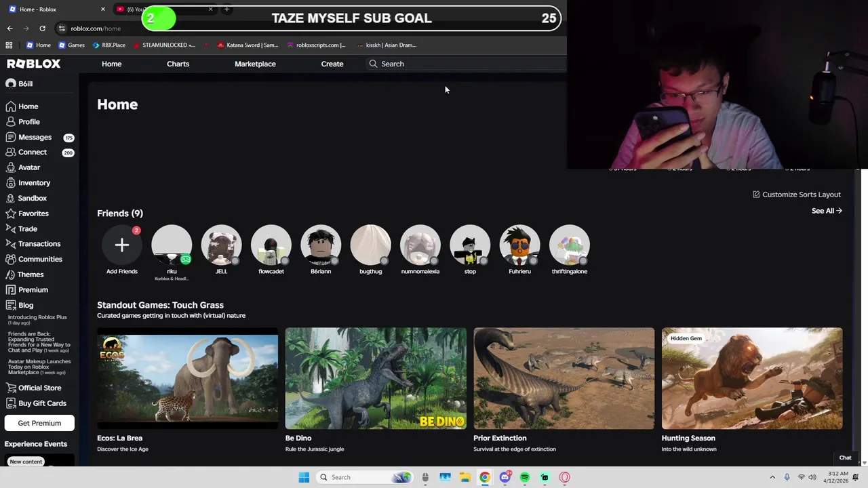Screen dimensions: 868x488
Task: Open friend thriftingalone's avatar
Action: [x=570, y=245]
